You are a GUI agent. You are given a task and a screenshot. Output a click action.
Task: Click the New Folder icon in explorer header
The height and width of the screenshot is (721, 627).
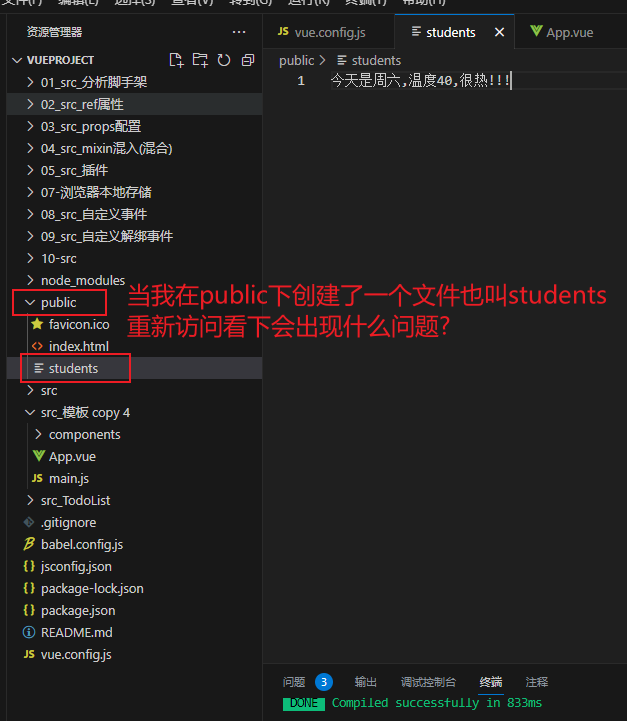[200, 60]
